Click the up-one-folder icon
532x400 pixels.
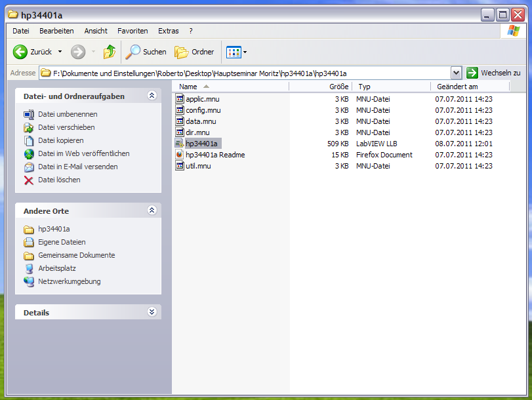click(110, 52)
